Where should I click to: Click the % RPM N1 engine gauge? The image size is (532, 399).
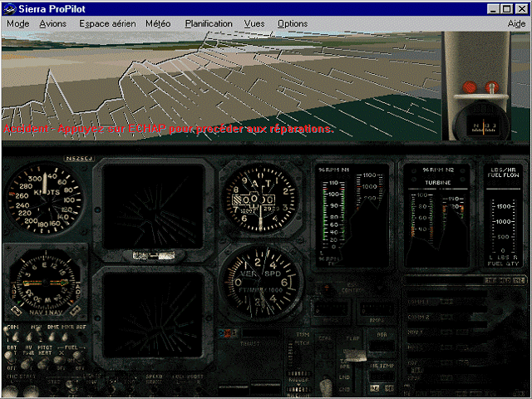[x=352, y=216]
